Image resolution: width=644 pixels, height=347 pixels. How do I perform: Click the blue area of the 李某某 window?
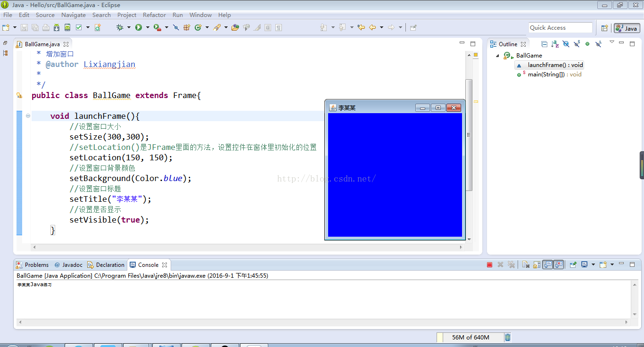tap(395, 174)
